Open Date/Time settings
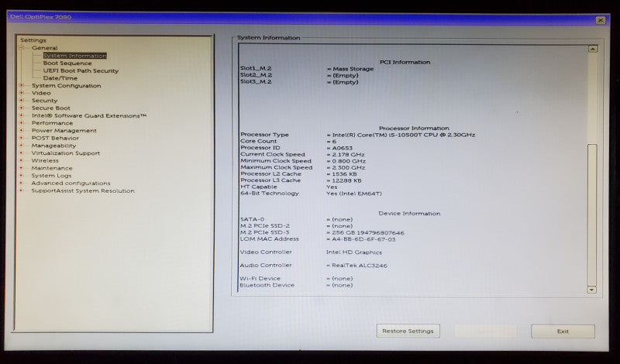 60,78
